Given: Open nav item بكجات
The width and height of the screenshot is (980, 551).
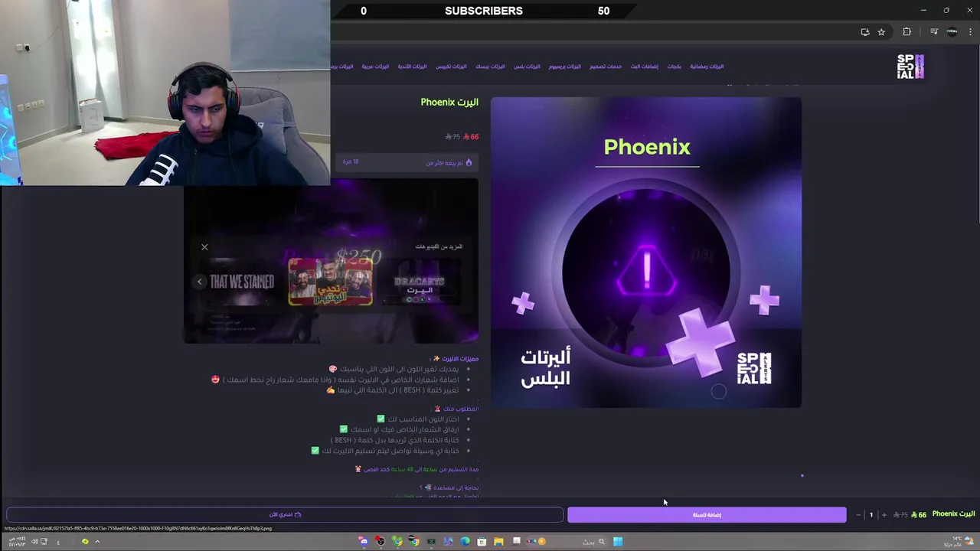Looking at the screenshot, I should (674, 67).
